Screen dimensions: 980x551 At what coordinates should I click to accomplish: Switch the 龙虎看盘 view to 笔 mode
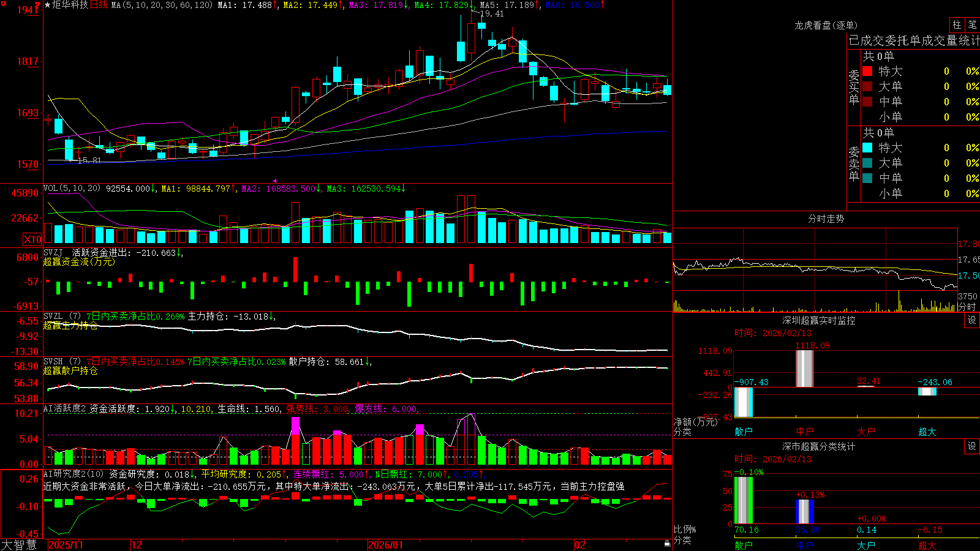[x=972, y=24]
